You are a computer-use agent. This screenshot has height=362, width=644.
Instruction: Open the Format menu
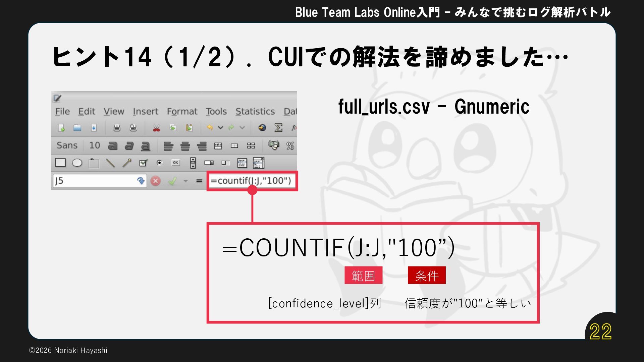[x=182, y=111]
